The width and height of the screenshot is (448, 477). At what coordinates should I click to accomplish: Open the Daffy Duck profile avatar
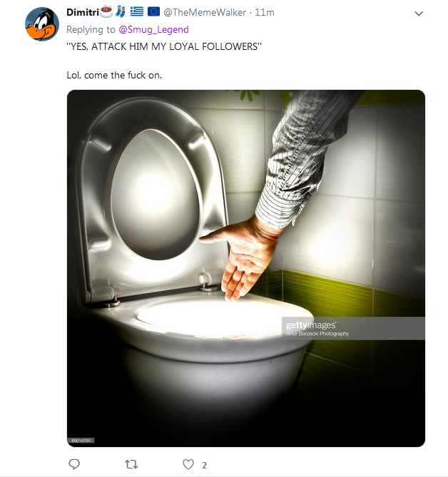coord(41,24)
